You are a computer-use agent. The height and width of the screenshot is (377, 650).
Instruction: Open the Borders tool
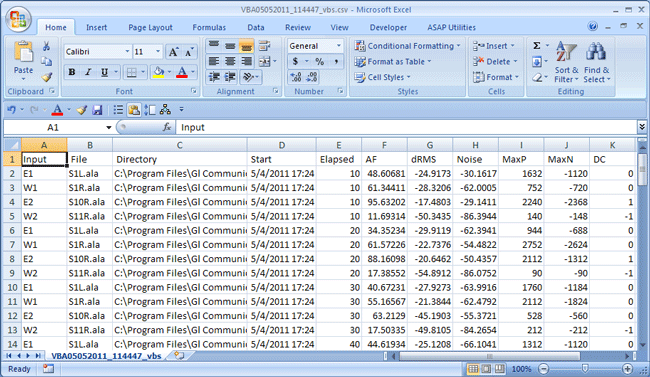pyautogui.click(x=131, y=73)
